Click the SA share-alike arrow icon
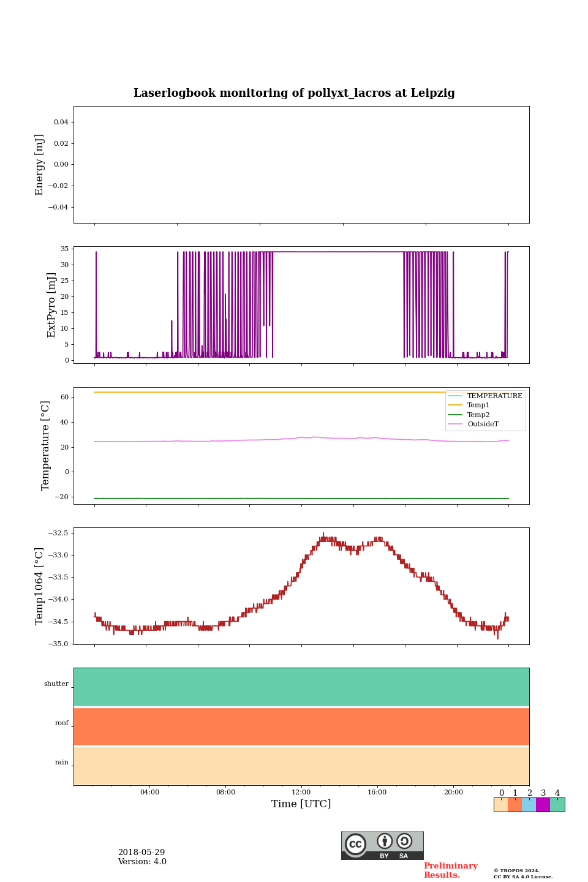The image size is (588, 882). click(x=404, y=842)
